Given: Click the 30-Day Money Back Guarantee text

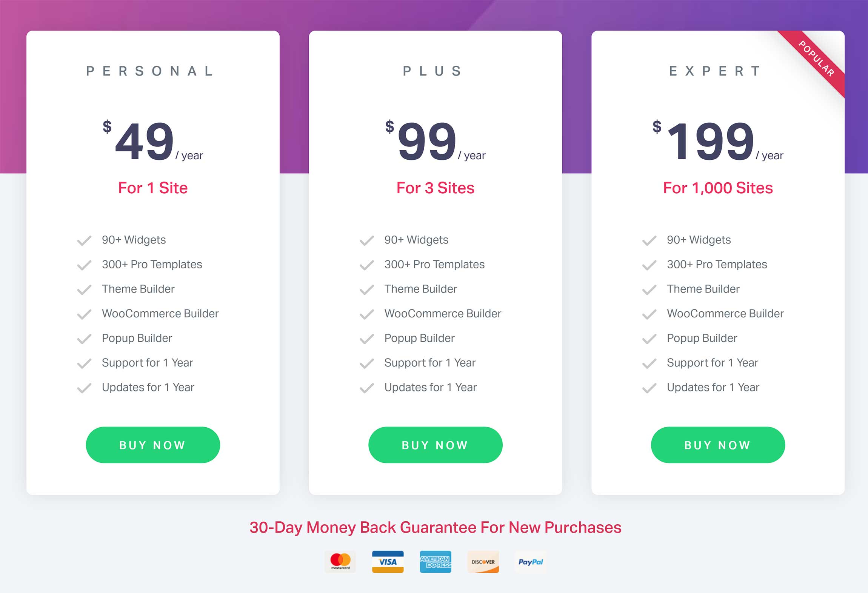Looking at the screenshot, I should tap(435, 527).
